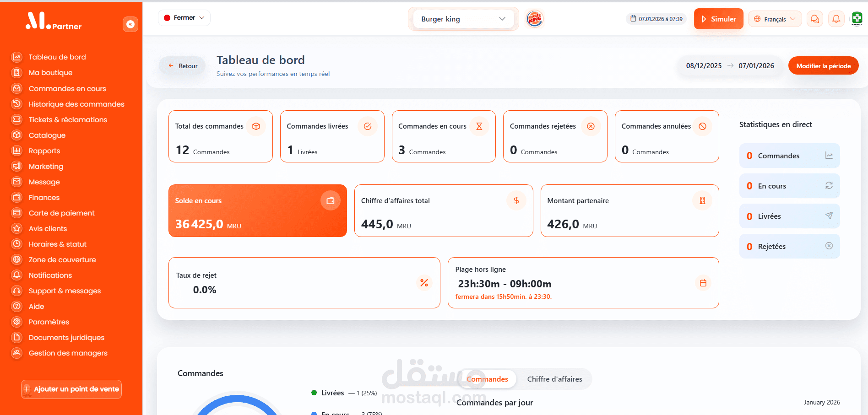Click the Rapports sidebar icon
Screen dimensions: 868x415
tap(17, 151)
